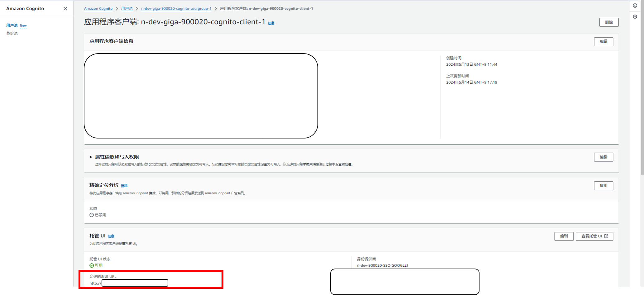Edit the 应用程序客户端信息 section

coord(603,42)
